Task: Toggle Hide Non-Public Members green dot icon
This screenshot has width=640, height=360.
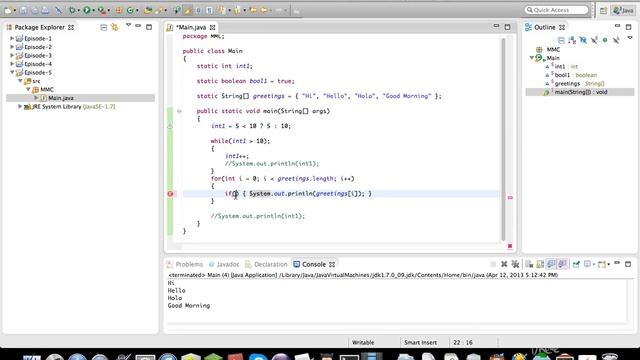Action: click(605, 40)
